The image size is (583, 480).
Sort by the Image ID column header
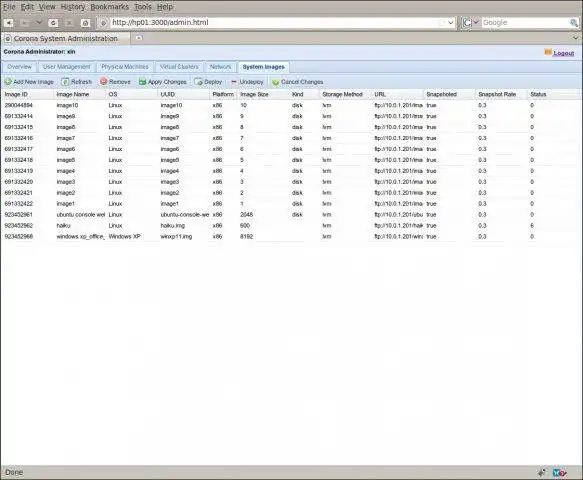[x=28, y=94]
